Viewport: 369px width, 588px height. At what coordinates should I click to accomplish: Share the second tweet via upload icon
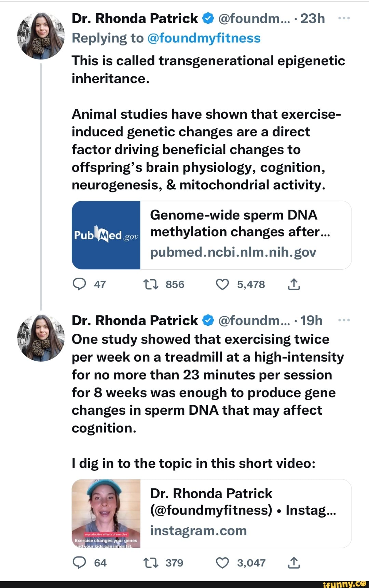pos(295,562)
